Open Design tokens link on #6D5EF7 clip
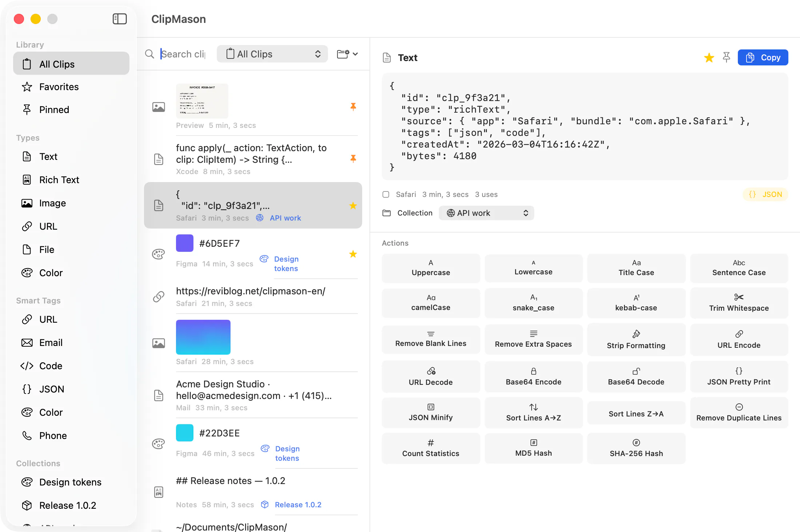The height and width of the screenshot is (532, 800). [286, 264]
